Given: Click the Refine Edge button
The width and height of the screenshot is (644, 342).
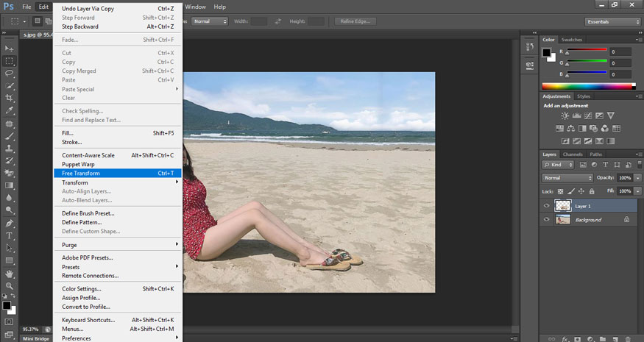Looking at the screenshot, I should 355,21.
